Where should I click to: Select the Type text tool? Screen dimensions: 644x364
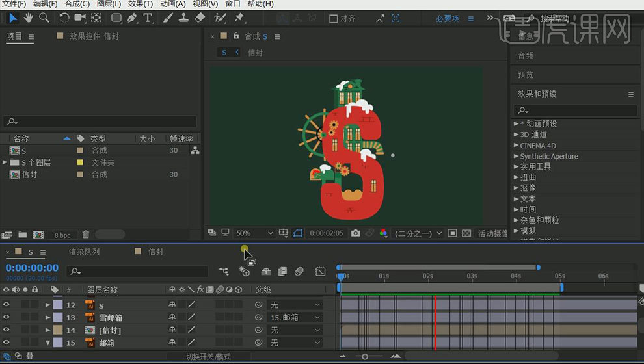(x=148, y=18)
